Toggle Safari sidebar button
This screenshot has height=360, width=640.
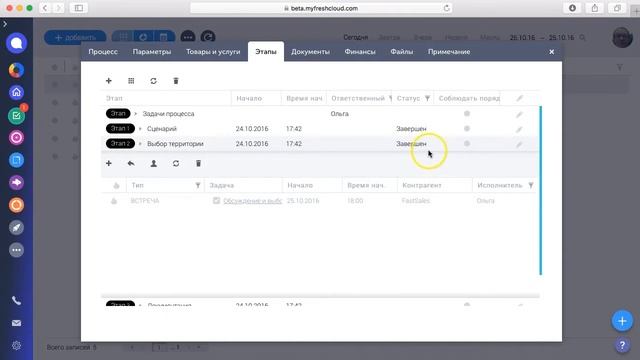point(79,8)
